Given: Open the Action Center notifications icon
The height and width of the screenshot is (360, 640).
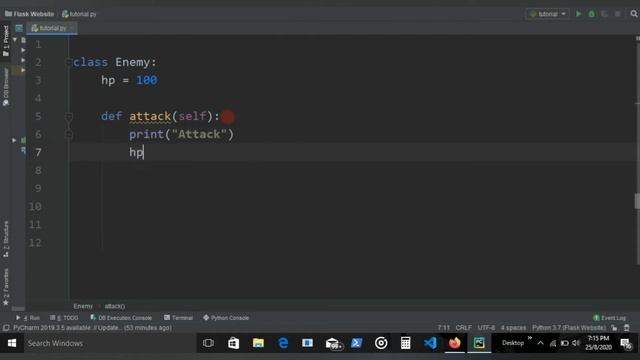Looking at the screenshot, I should point(626,344).
